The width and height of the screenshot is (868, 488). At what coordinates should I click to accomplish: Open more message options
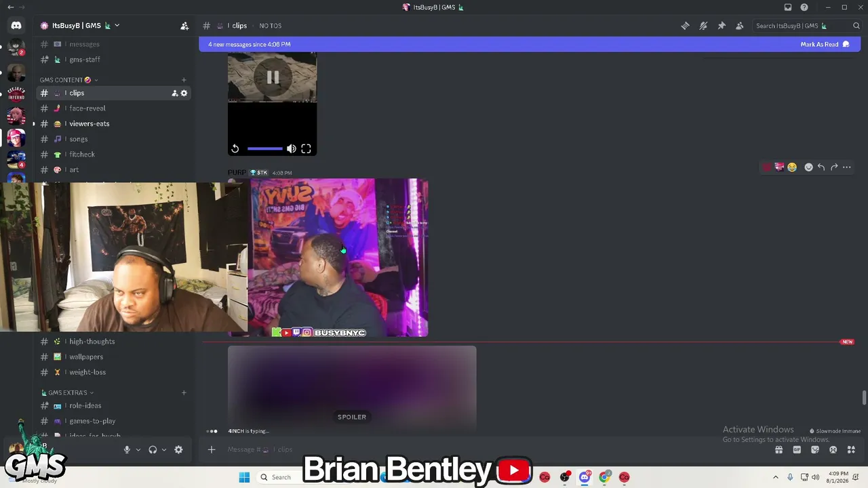coord(847,167)
